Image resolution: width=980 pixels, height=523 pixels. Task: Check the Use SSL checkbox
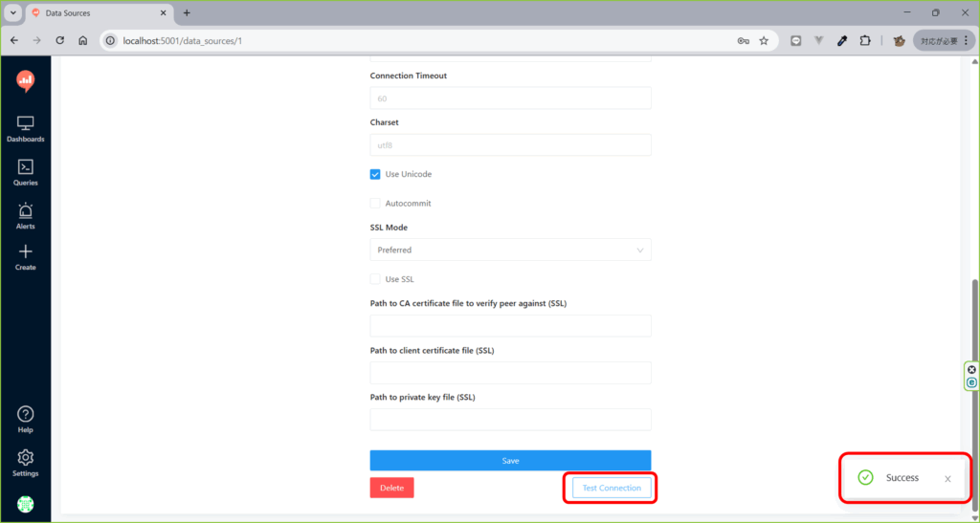375,279
